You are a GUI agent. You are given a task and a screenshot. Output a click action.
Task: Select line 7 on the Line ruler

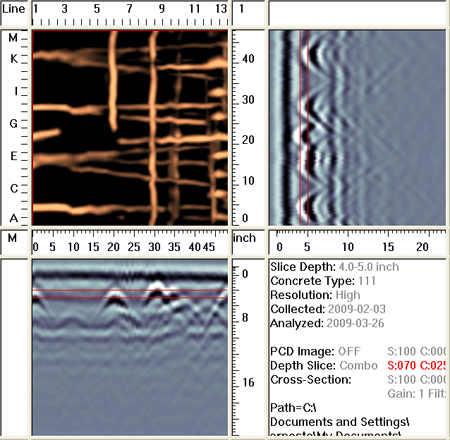[x=129, y=9]
